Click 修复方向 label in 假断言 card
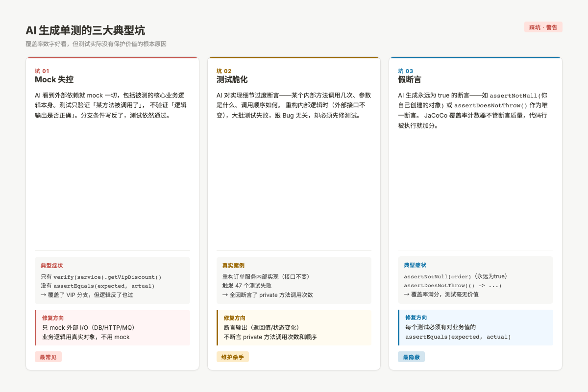 (416, 318)
